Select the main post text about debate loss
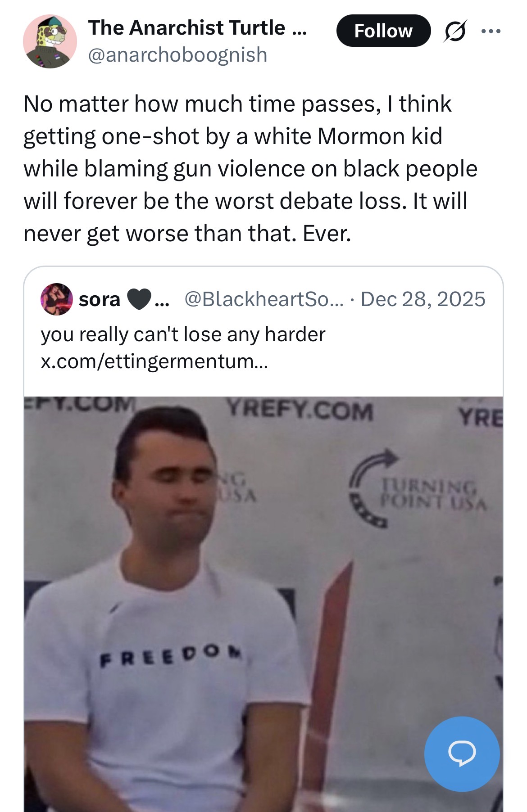527x812 pixels. (x=250, y=169)
